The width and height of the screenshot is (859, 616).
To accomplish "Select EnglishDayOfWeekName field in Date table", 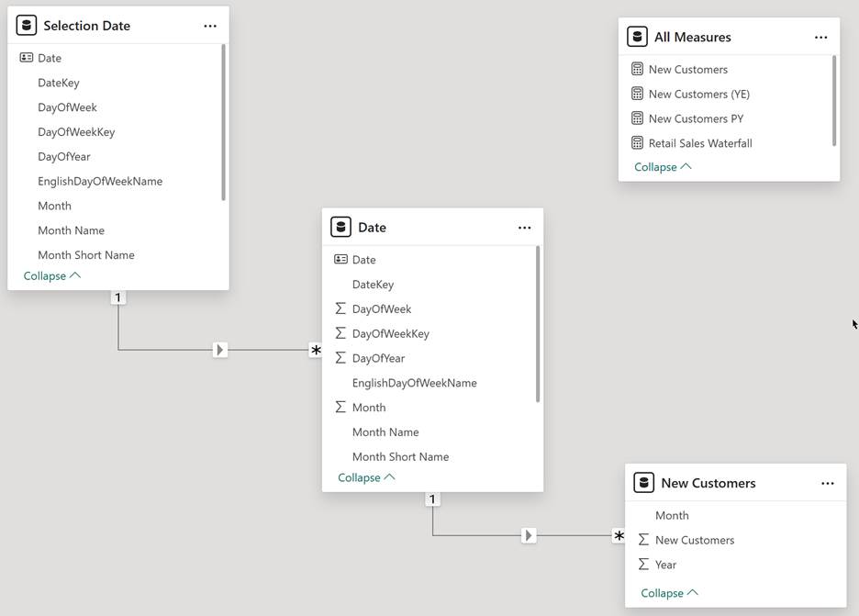I will pos(414,383).
